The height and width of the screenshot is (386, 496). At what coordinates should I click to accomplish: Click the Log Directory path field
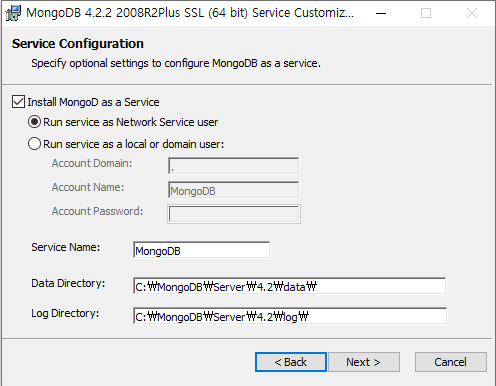[x=290, y=316]
